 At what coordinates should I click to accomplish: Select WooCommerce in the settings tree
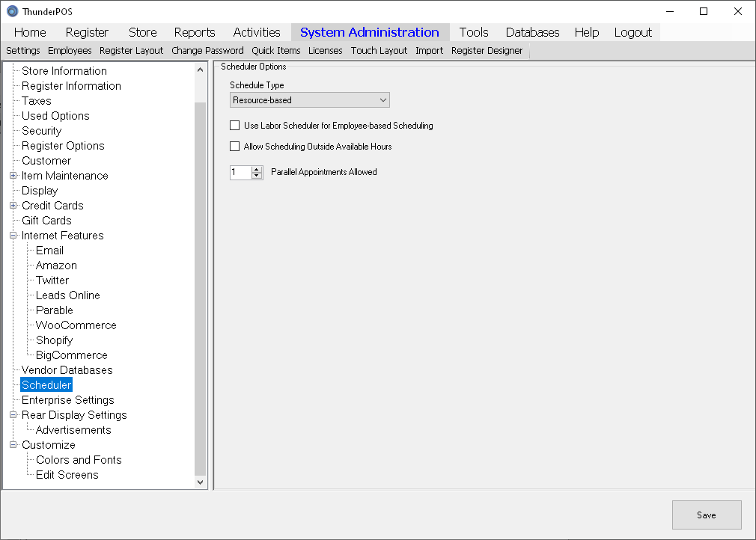76,325
